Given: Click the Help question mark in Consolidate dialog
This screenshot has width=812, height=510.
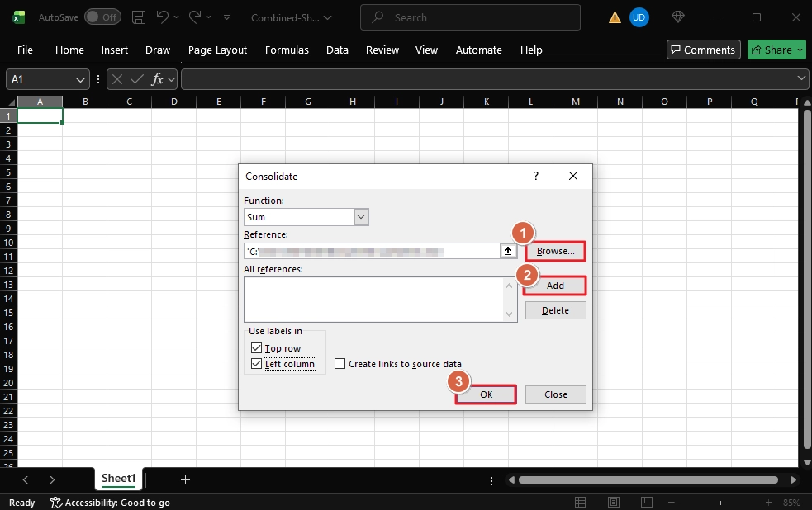Looking at the screenshot, I should [x=535, y=176].
